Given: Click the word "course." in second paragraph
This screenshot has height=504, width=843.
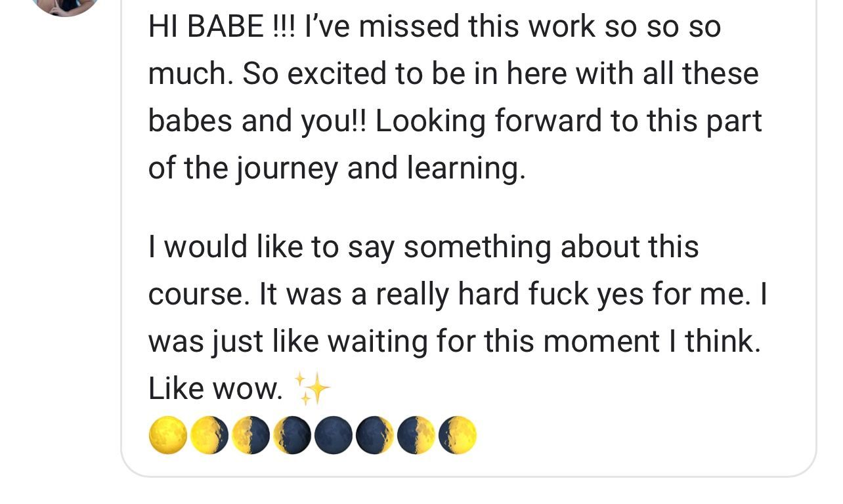Looking at the screenshot, I should pos(200,295).
